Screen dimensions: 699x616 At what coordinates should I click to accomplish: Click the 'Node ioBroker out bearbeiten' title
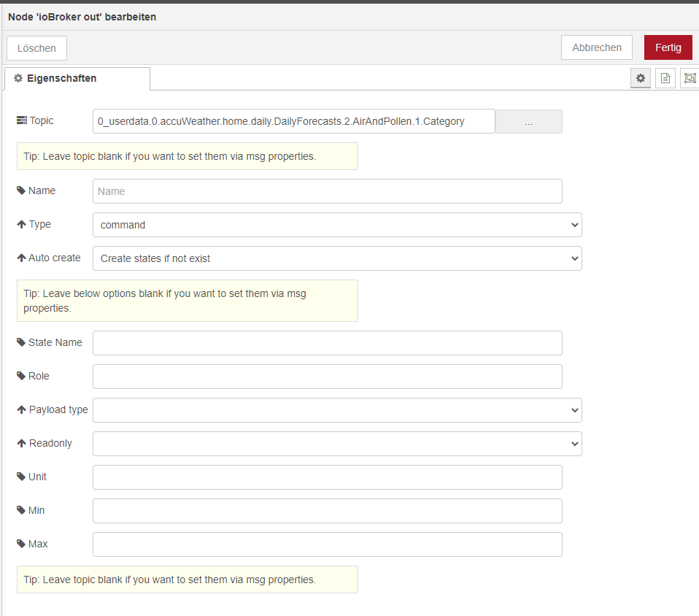(82, 17)
